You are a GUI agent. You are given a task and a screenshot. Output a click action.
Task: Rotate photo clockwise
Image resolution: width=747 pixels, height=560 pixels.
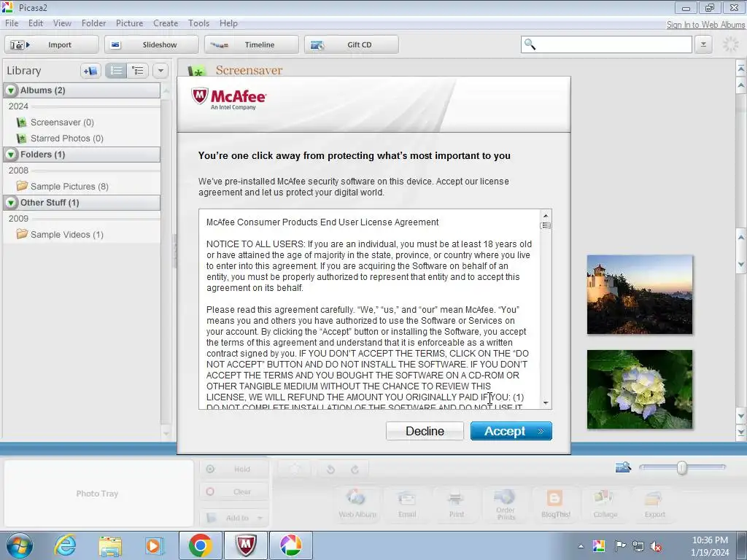355,470
